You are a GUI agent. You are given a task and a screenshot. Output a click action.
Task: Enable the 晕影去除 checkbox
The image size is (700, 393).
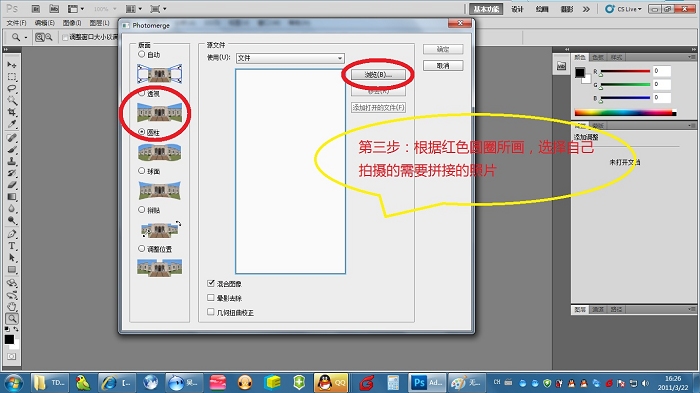point(211,298)
